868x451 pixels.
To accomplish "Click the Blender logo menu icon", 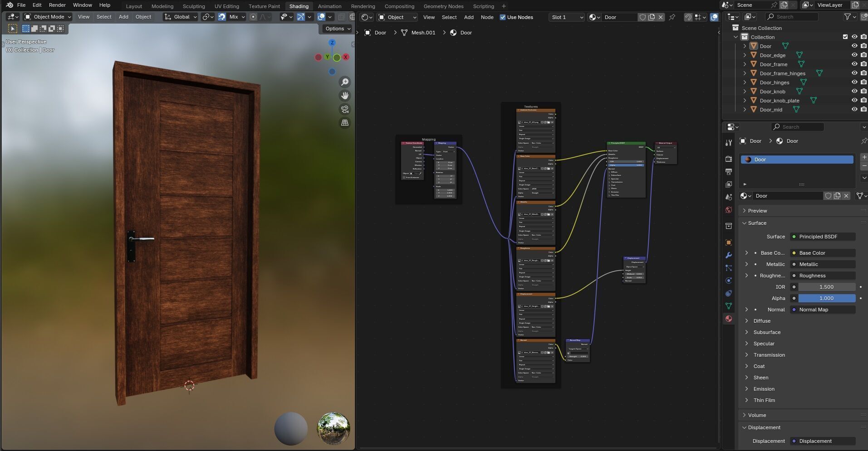I will click(x=9, y=5).
